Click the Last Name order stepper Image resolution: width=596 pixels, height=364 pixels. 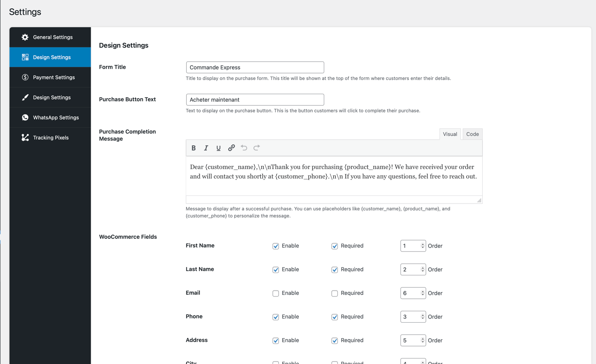(422, 269)
